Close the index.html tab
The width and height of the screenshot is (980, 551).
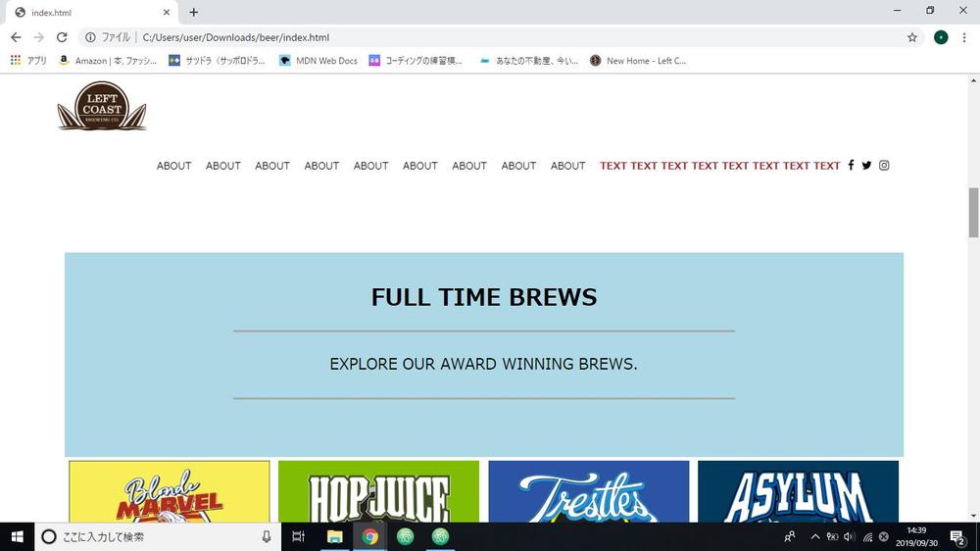(x=167, y=12)
